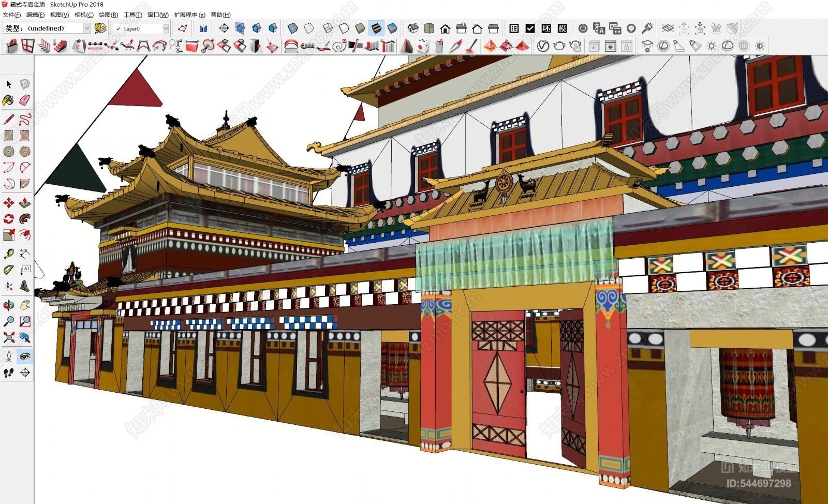Toggle Back Edges dashed style
This screenshot has height=504, width=828.
tap(308, 28)
